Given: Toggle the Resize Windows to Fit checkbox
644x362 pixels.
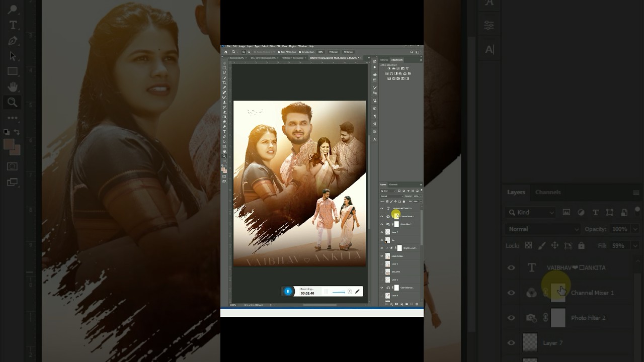Looking at the screenshot, I should [255, 52].
